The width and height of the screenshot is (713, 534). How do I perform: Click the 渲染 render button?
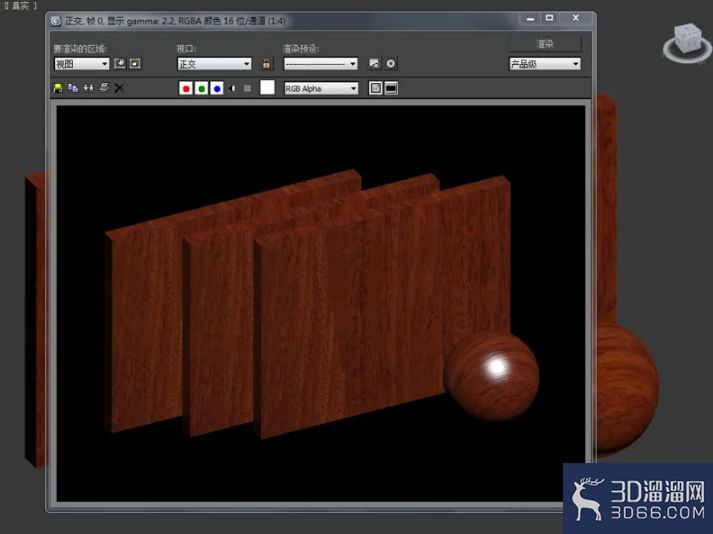point(545,44)
